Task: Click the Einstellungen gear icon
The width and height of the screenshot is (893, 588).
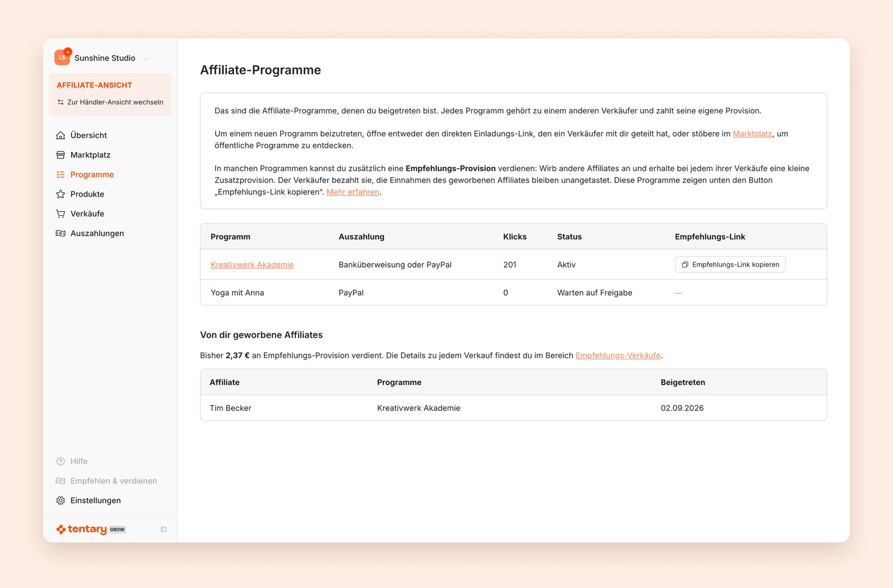Action: coord(61,500)
